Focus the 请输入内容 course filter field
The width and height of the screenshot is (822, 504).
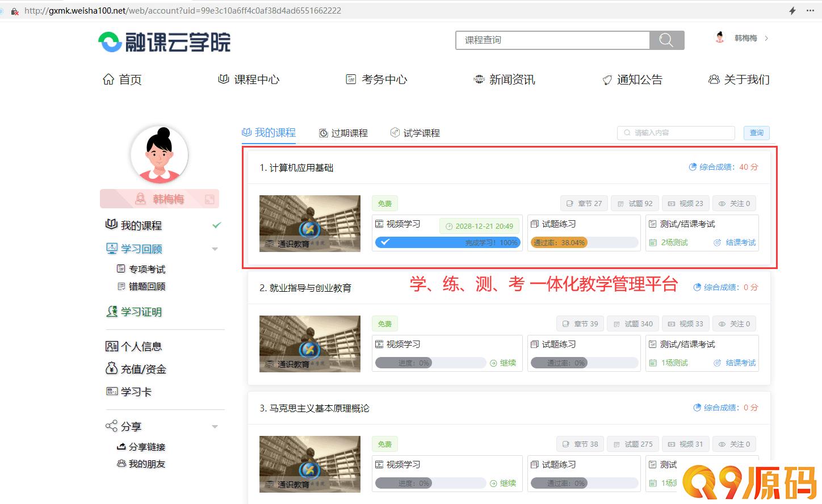coord(676,133)
